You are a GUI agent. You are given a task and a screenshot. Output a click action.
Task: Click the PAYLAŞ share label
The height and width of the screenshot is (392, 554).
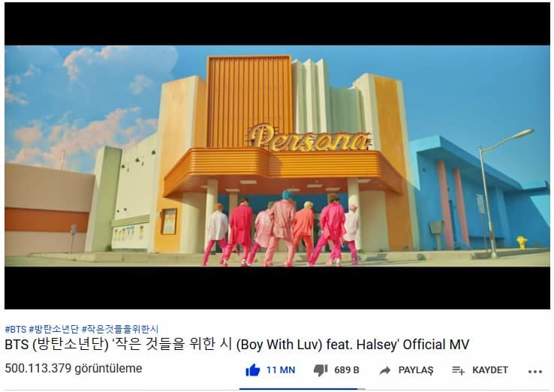pyautogui.click(x=416, y=370)
